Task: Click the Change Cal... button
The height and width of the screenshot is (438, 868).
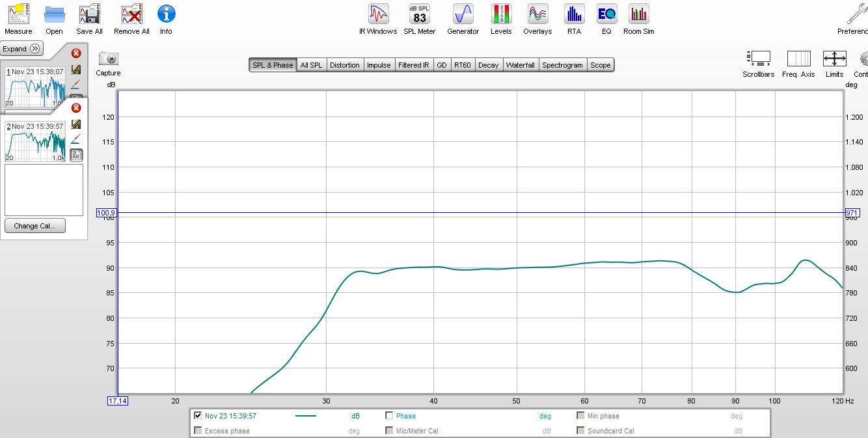Action: [35, 226]
